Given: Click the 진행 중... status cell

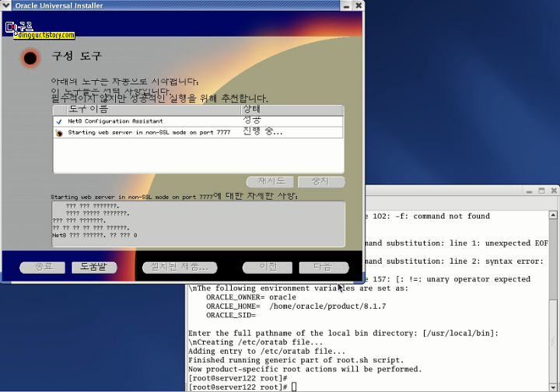Looking at the screenshot, I should [263, 131].
